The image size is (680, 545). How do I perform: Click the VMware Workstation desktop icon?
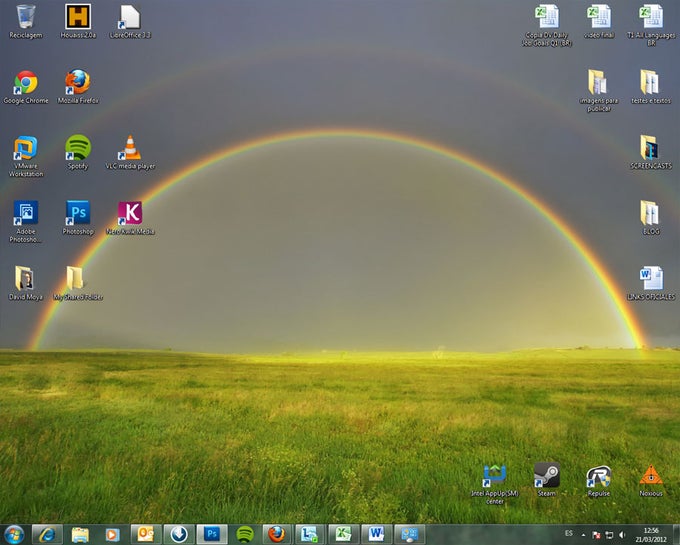pos(26,156)
